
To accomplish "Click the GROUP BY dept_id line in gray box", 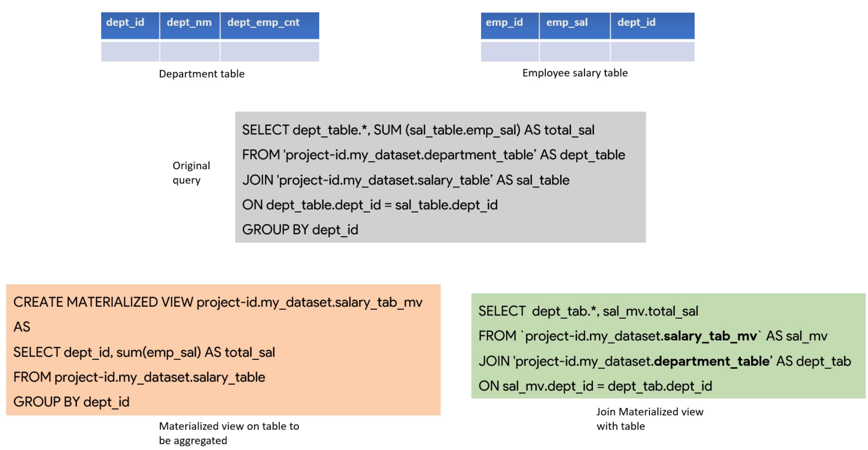I will (300, 230).
